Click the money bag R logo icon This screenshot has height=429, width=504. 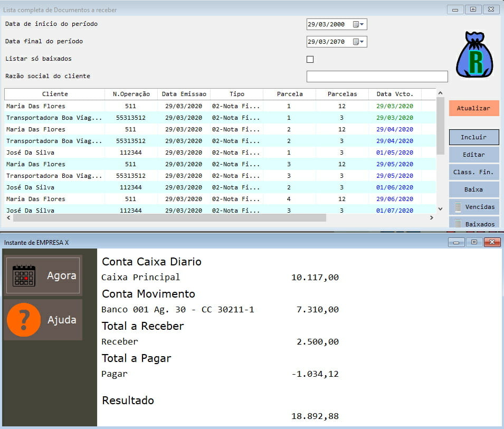[475, 55]
